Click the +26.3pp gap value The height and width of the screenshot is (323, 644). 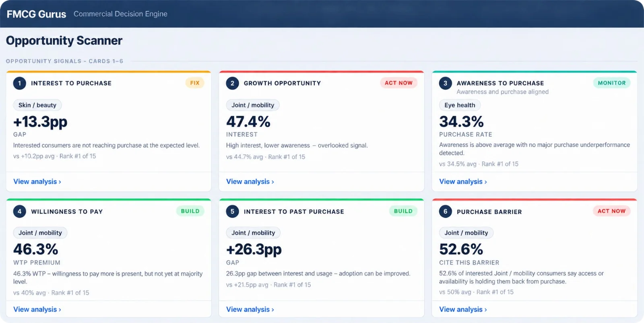(x=254, y=249)
